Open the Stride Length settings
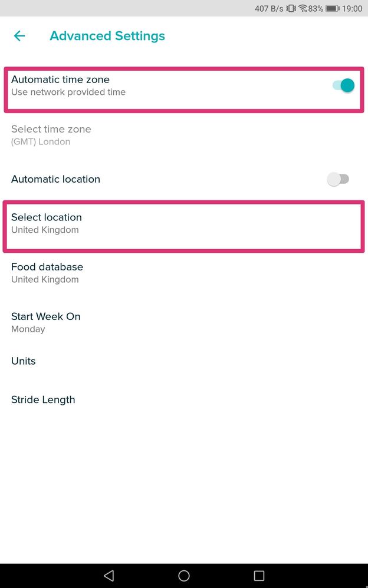Screen dimensions: 368x588 click(x=184, y=399)
